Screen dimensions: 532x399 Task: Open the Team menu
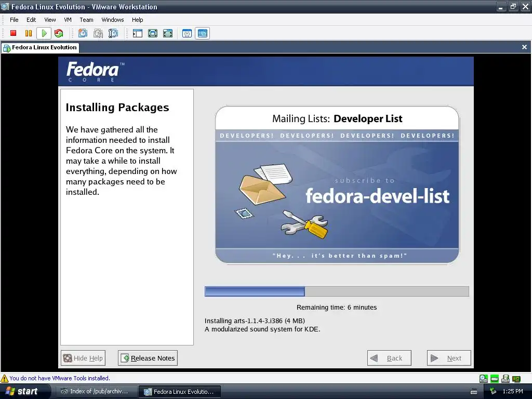[87, 20]
